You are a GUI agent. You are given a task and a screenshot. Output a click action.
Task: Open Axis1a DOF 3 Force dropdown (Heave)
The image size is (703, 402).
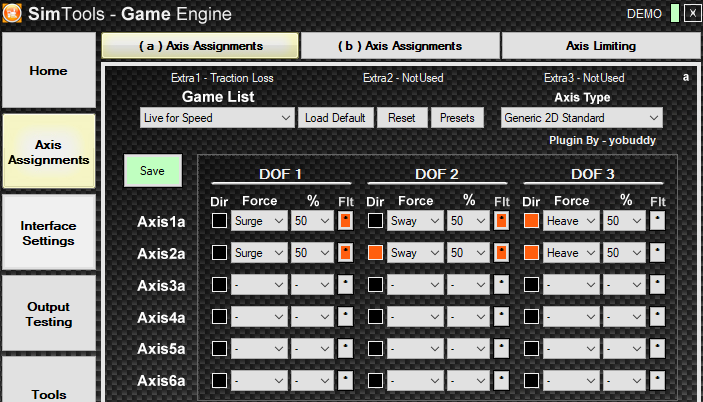pyautogui.click(x=571, y=221)
